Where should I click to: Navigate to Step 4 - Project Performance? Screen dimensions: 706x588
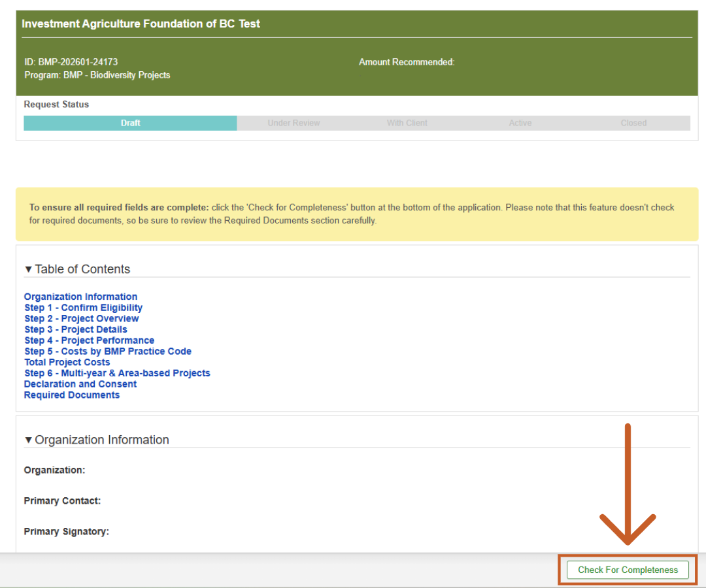coord(89,340)
